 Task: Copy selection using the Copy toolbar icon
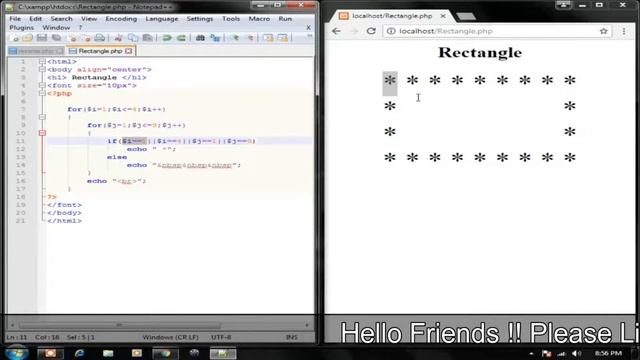(133, 38)
